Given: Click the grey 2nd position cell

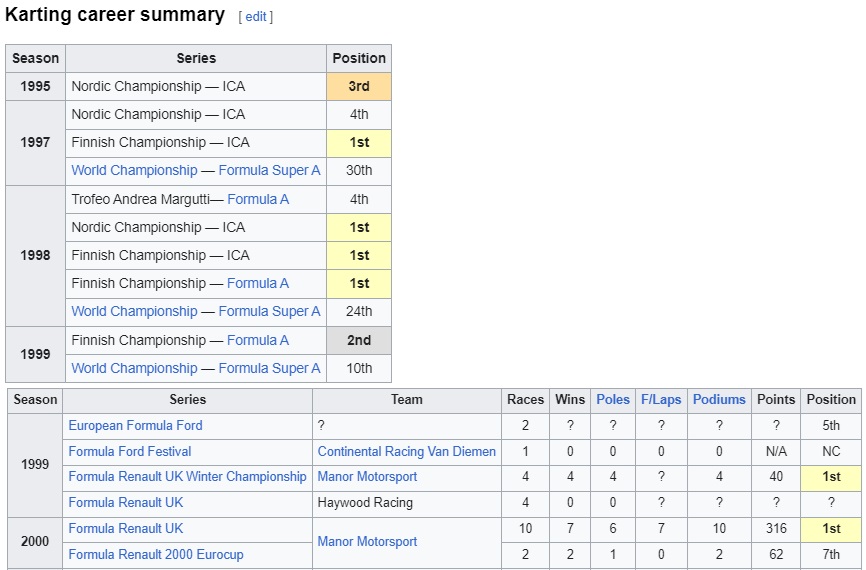Looking at the screenshot, I should pos(359,340).
